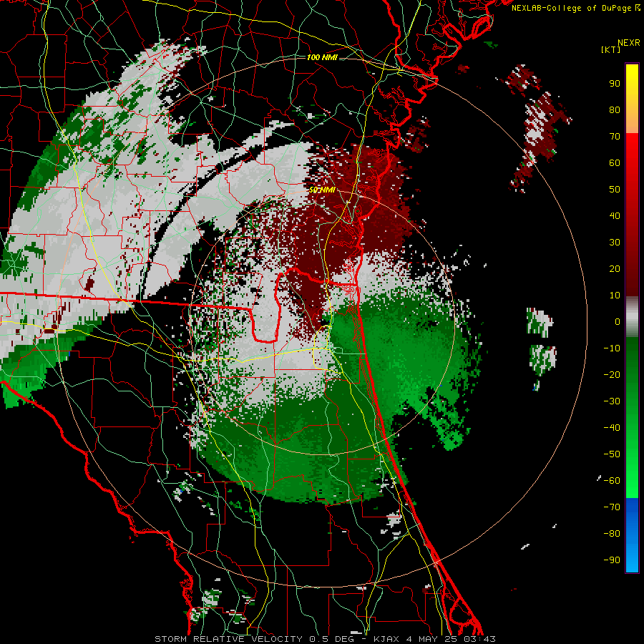Screen dimensions: 644x644
Task: Click the 50 NMI range ring label
Action: pos(322,190)
